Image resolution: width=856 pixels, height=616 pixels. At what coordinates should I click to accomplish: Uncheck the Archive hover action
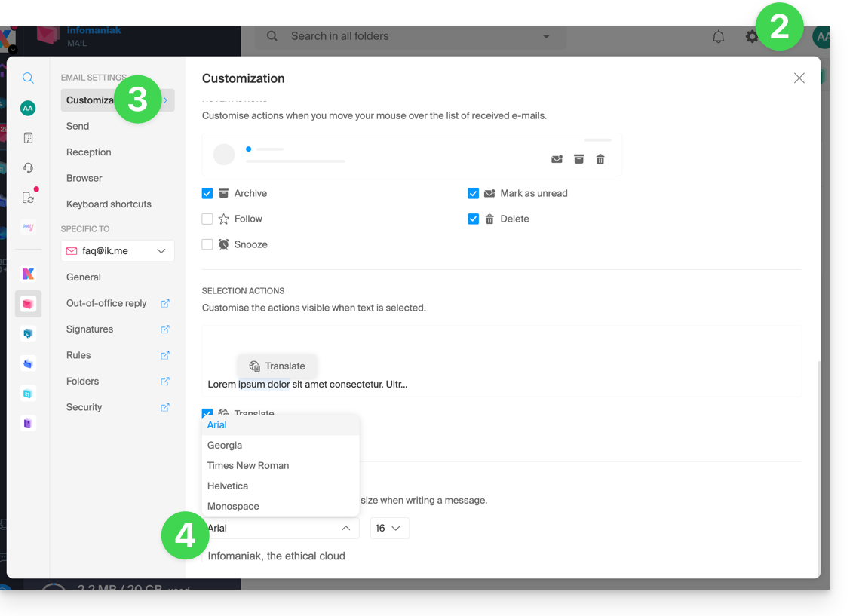pos(207,193)
